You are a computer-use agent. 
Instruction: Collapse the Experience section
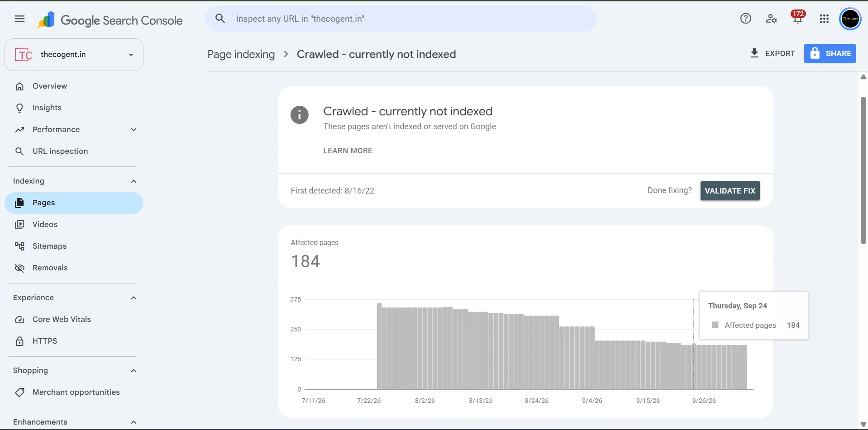pos(134,298)
